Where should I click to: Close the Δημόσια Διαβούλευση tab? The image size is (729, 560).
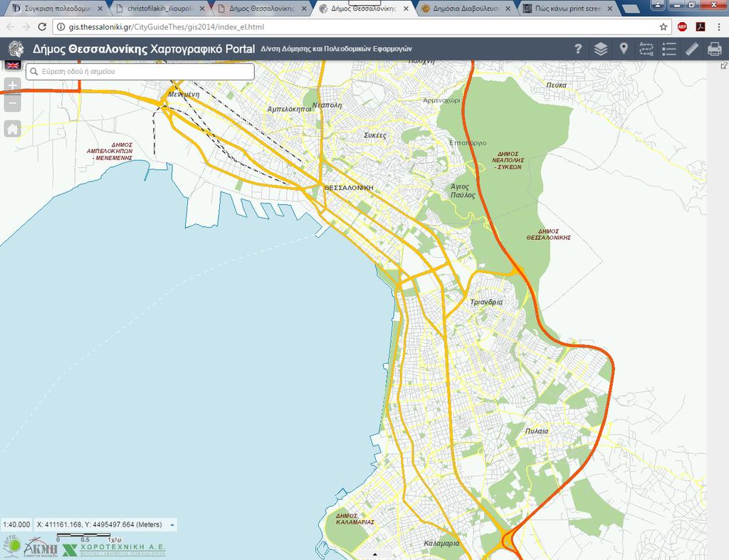(x=508, y=9)
